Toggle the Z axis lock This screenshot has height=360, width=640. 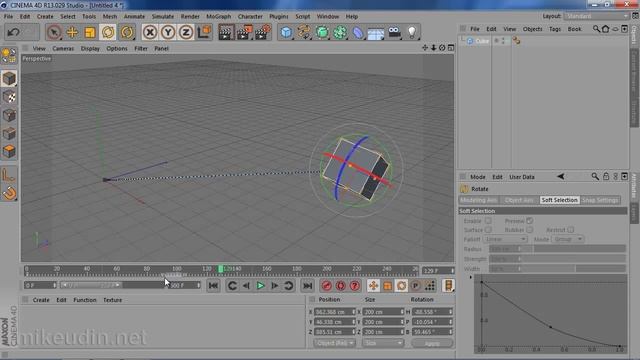tap(186, 32)
